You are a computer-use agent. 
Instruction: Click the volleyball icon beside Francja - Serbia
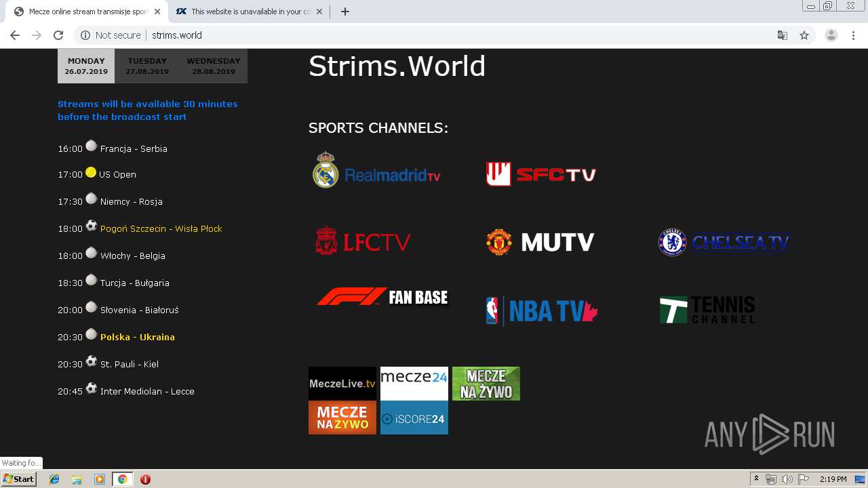tap(92, 146)
